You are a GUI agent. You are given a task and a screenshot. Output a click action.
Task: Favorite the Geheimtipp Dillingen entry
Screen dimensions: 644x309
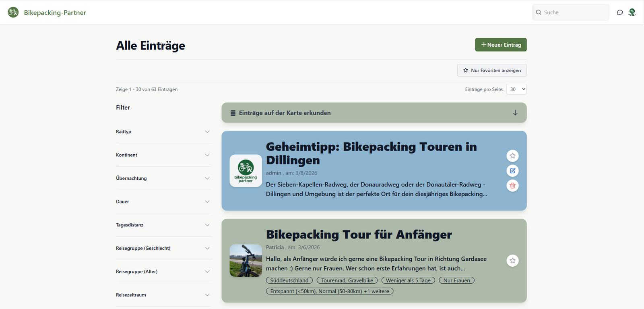pos(512,156)
